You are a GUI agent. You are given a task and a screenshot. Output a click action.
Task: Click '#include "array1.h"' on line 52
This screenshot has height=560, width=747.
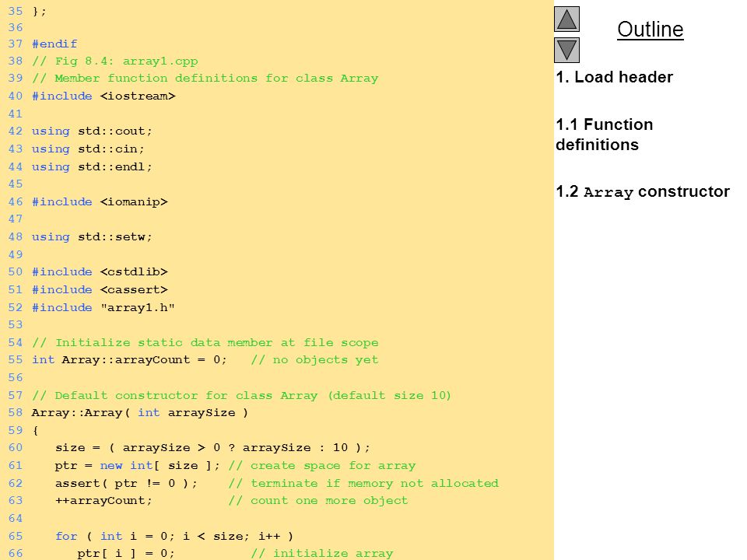[103, 308]
